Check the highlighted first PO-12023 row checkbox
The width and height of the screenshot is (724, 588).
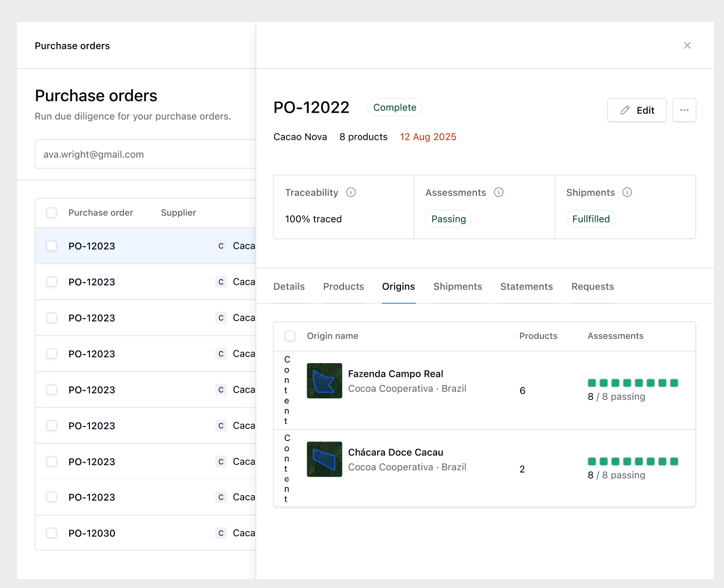click(52, 246)
